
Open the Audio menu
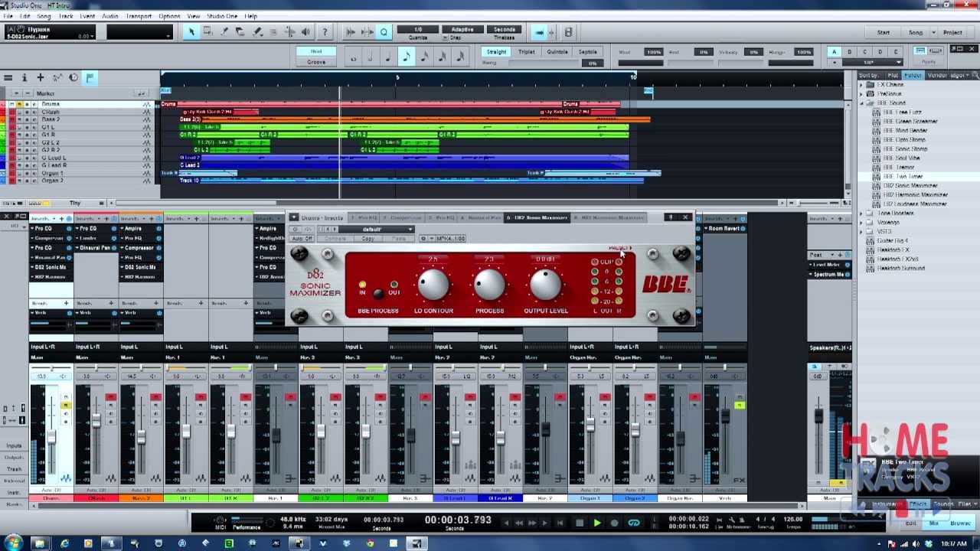pyautogui.click(x=110, y=16)
